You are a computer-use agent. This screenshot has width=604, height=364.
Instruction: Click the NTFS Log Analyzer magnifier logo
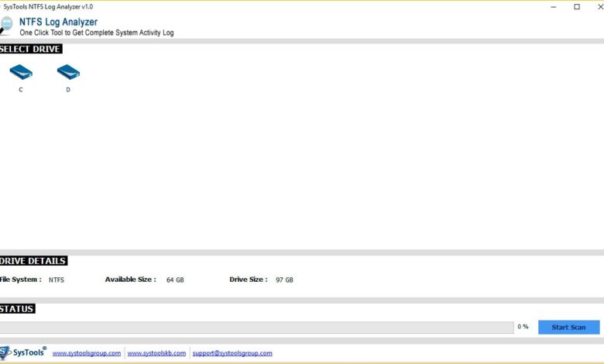[6, 26]
